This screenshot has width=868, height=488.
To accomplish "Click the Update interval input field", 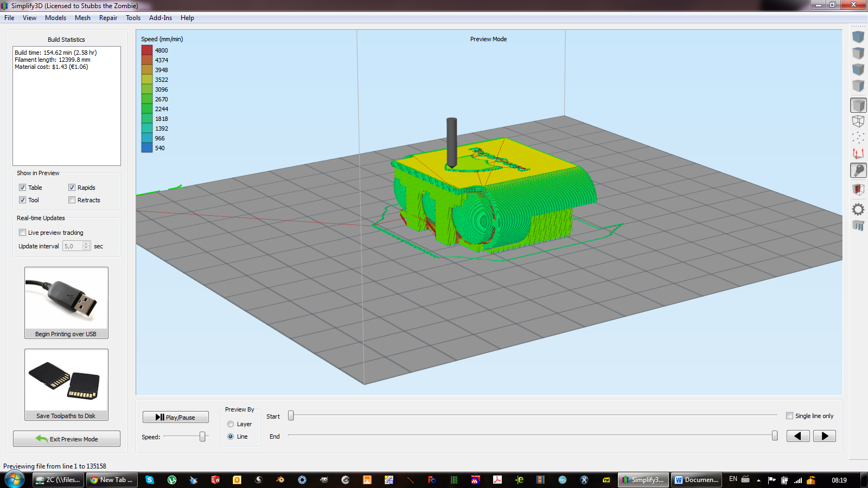I will 73,246.
